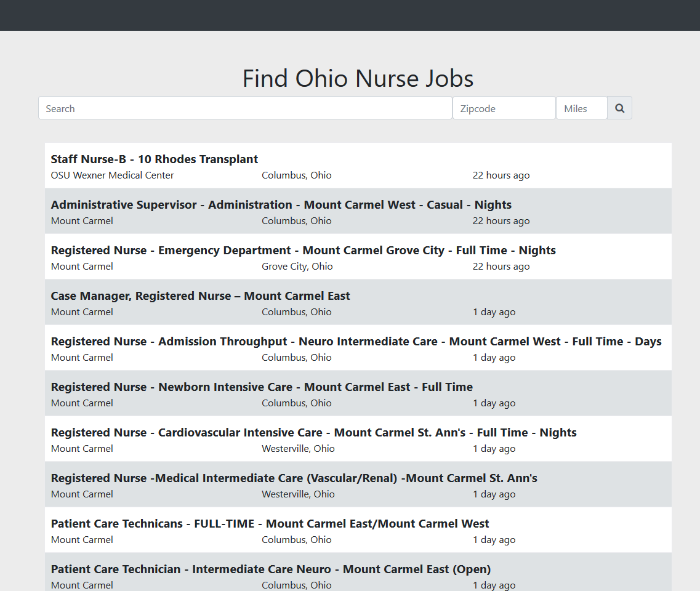The width and height of the screenshot is (700, 591).
Task: Click 1 day ago in Newborn Intensive Care row
Action: (x=494, y=403)
